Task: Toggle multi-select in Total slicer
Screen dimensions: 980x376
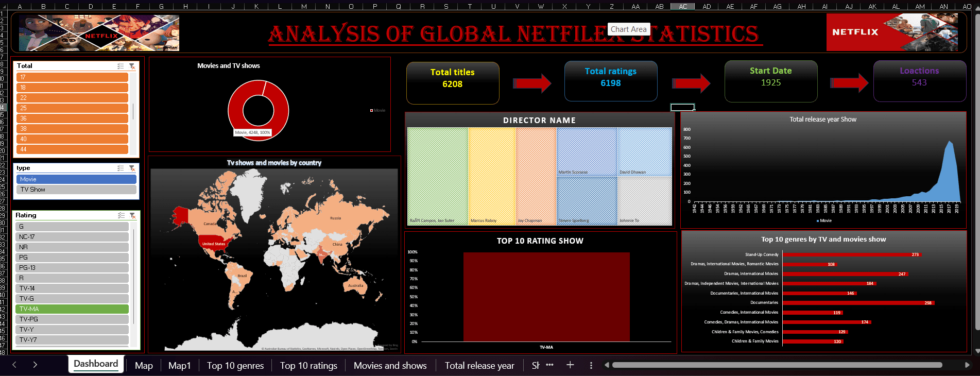Action: tap(121, 66)
